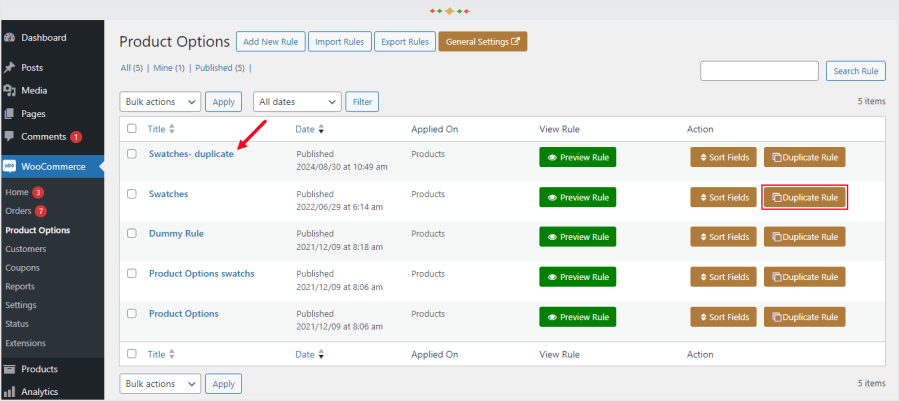The height and width of the screenshot is (401, 899).
Task: Check the Dummy Rule row checkbox
Action: click(132, 233)
